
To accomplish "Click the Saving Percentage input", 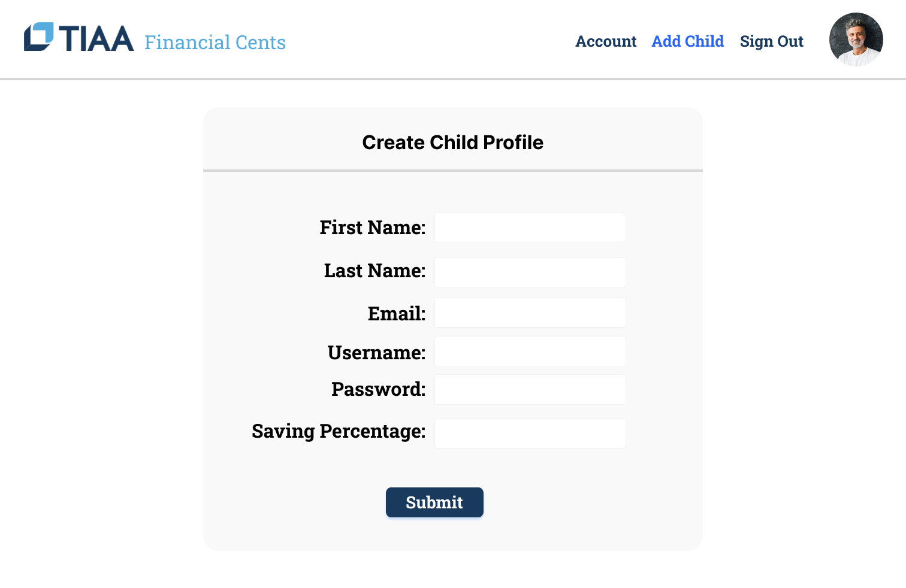I will tap(530, 432).
